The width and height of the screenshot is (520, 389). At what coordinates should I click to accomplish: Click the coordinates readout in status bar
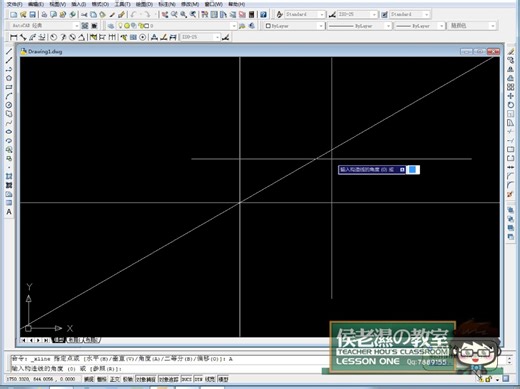[x=41, y=379]
